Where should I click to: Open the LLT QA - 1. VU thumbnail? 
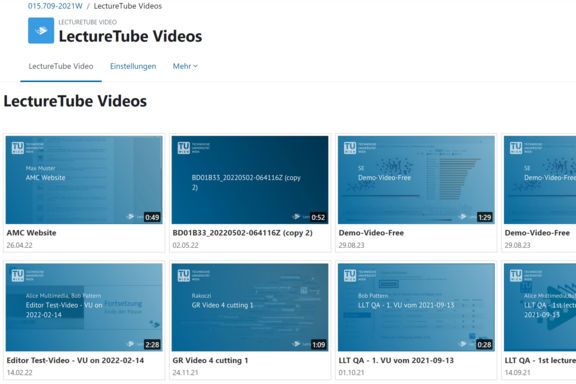[x=416, y=307]
